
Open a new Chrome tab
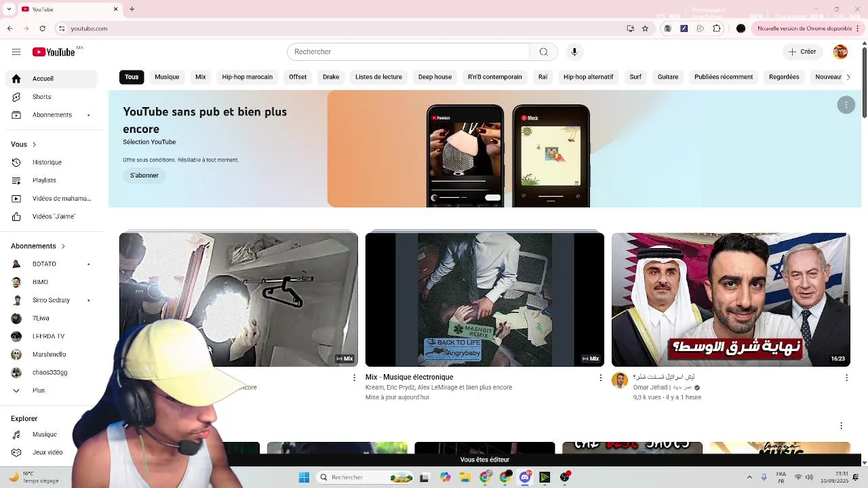[132, 9]
